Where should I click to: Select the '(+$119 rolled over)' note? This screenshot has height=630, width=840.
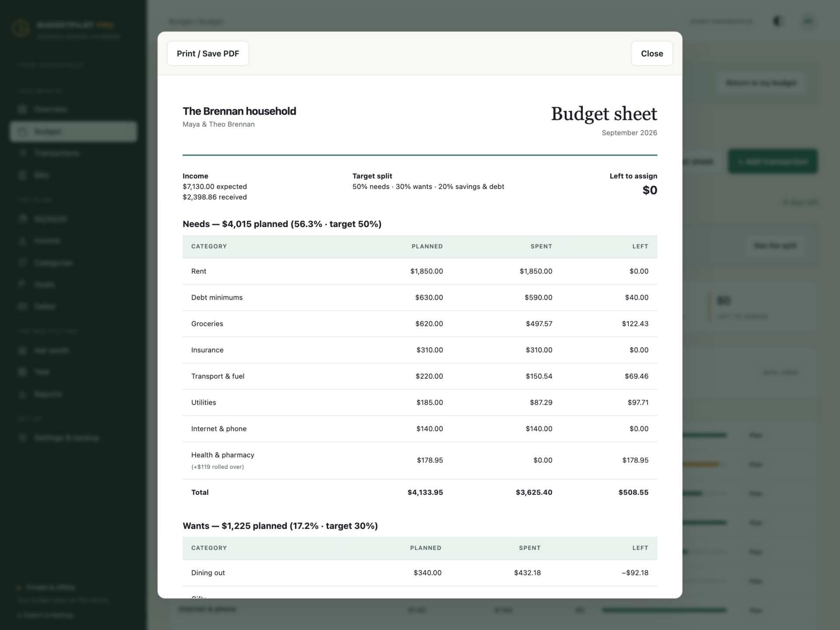point(217,467)
